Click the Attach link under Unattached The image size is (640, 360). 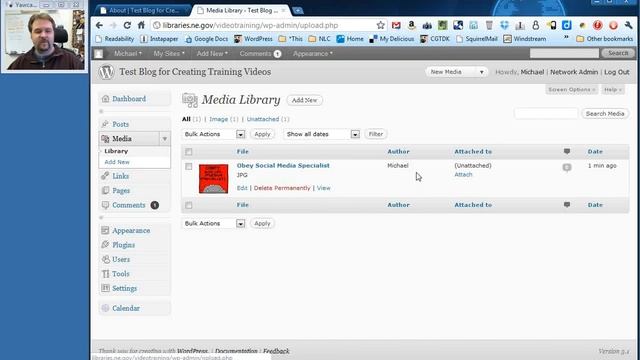(463, 175)
